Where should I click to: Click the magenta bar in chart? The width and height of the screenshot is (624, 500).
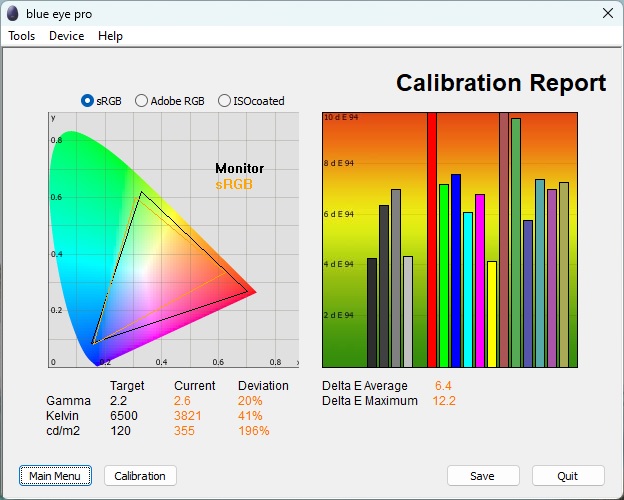pyautogui.click(x=480, y=280)
